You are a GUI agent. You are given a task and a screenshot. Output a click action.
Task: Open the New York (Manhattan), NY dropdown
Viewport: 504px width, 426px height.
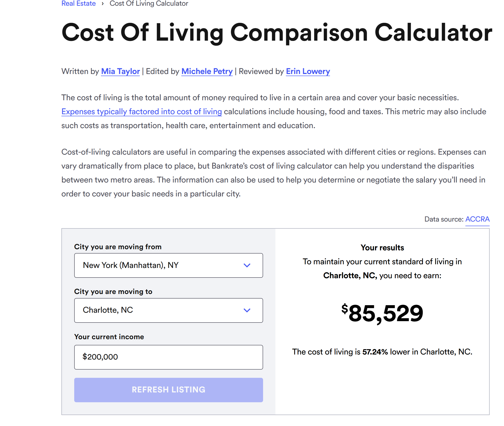coord(159,265)
